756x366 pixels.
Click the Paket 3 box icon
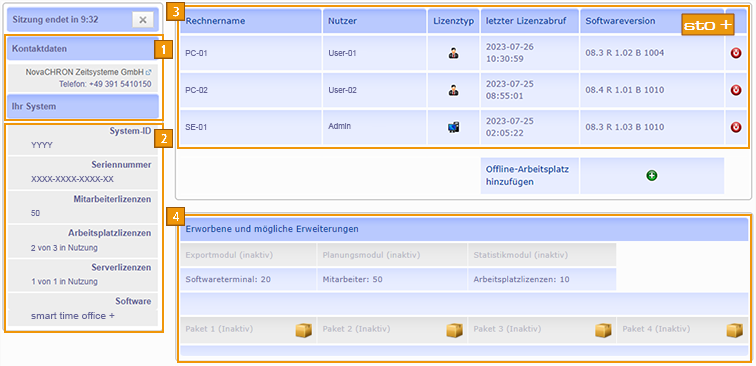point(603,330)
